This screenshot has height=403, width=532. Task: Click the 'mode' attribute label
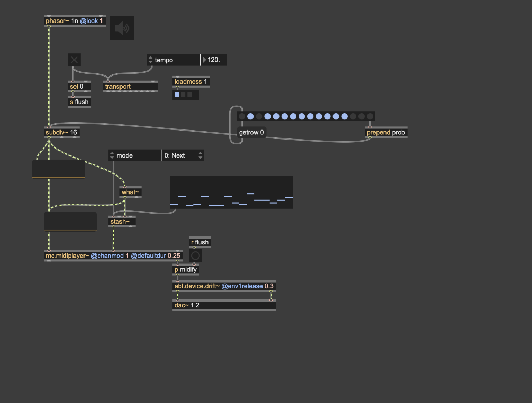125,155
